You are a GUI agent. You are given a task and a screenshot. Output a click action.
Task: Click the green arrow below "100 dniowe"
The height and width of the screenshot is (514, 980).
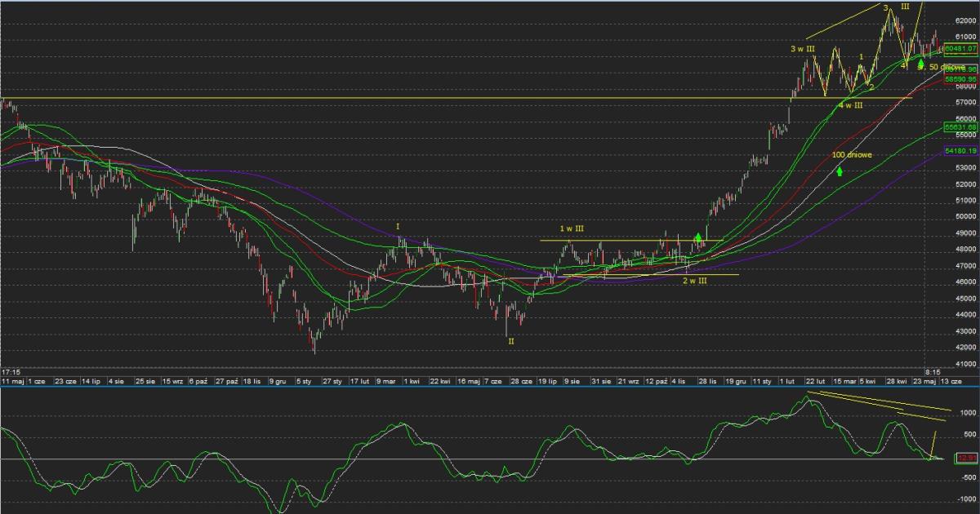tap(840, 171)
